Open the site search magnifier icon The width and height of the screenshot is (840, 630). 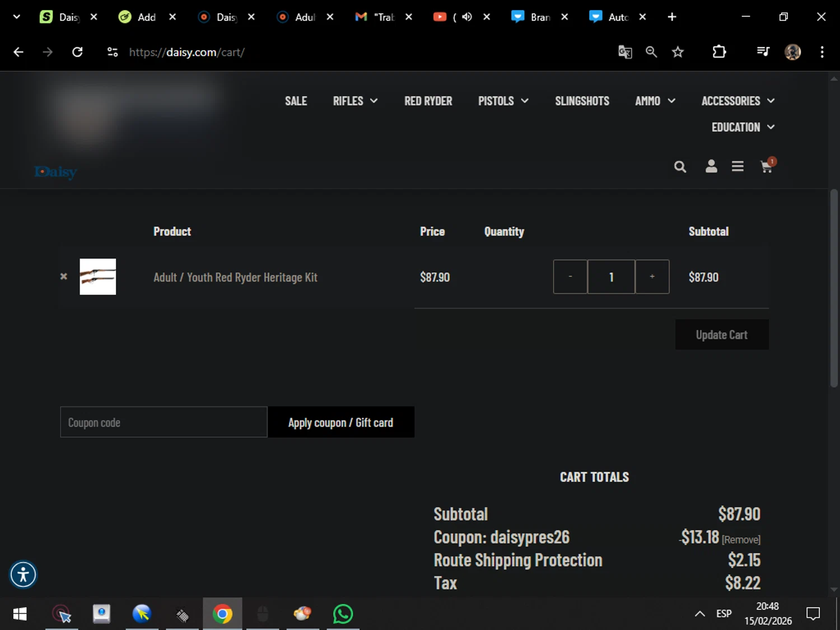[x=680, y=166]
